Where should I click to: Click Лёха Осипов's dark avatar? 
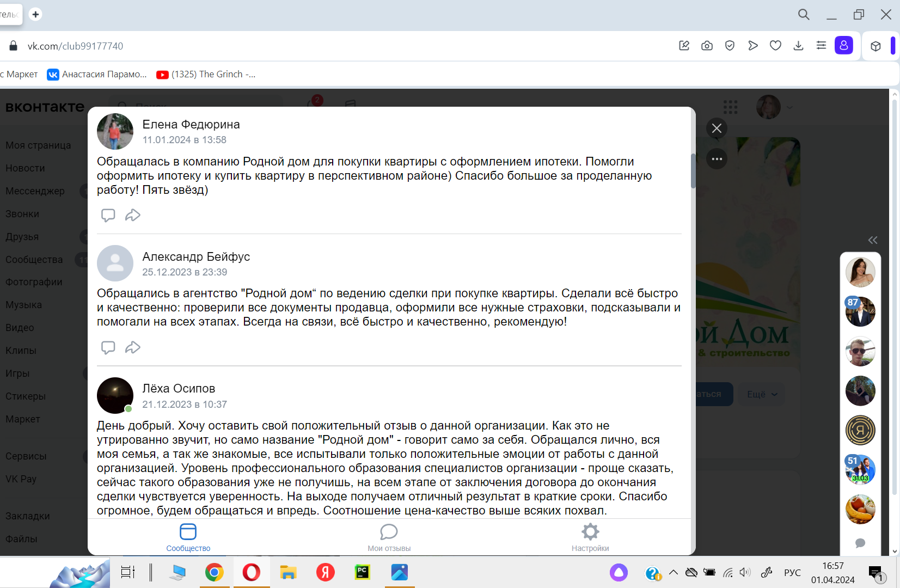pyautogui.click(x=115, y=396)
